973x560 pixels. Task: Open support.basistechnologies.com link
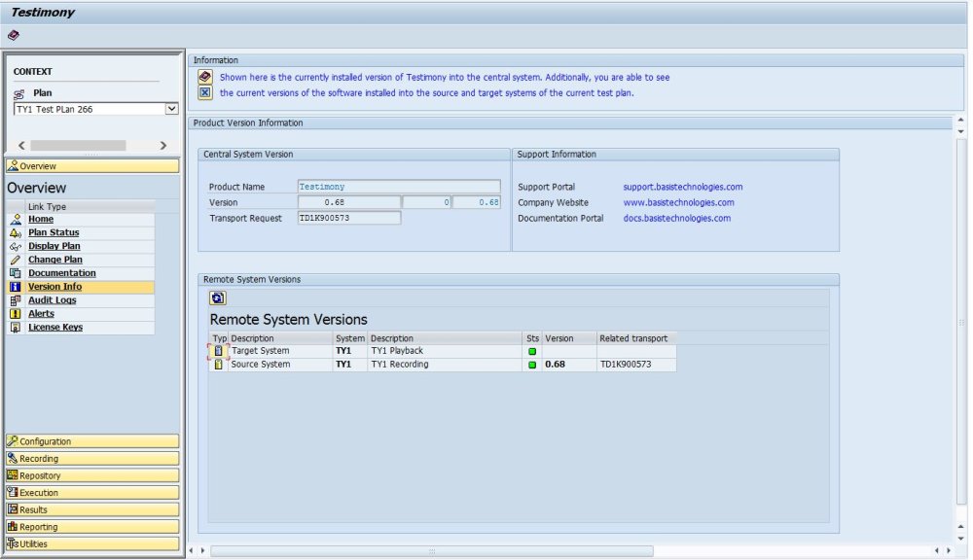click(x=683, y=187)
